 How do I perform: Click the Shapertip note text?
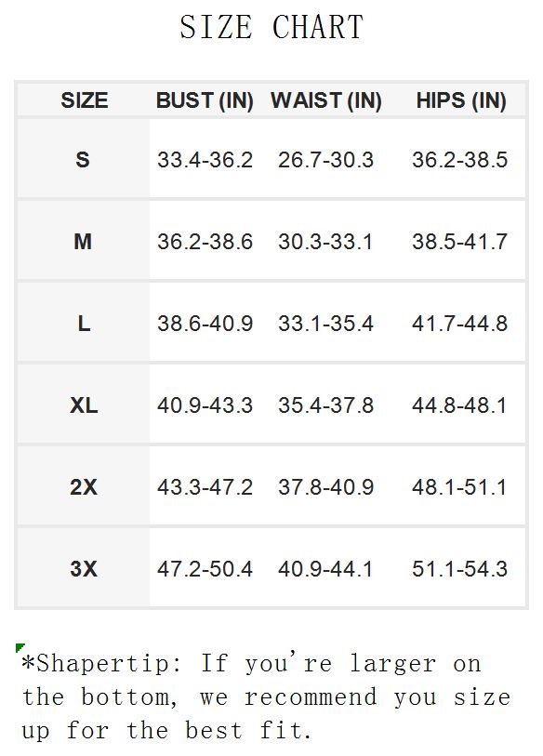tap(265, 696)
